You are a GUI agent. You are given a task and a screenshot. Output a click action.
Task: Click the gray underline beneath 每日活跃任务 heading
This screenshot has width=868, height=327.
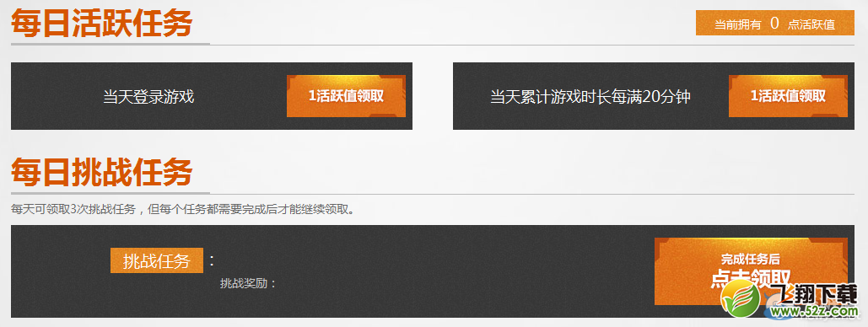pyautogui.click(x=111, y=43)
